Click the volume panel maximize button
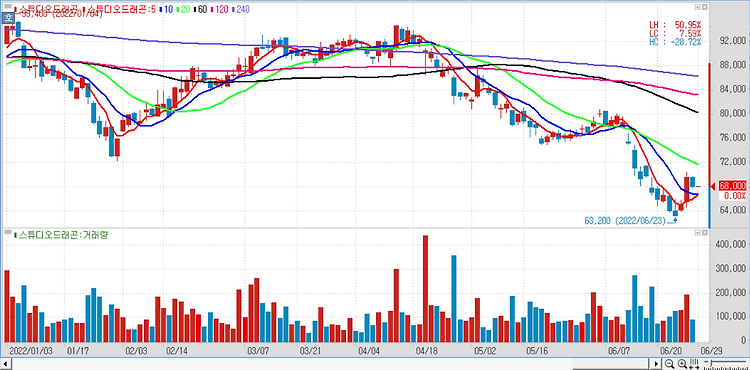750x370 pixels. coord(705,232)
